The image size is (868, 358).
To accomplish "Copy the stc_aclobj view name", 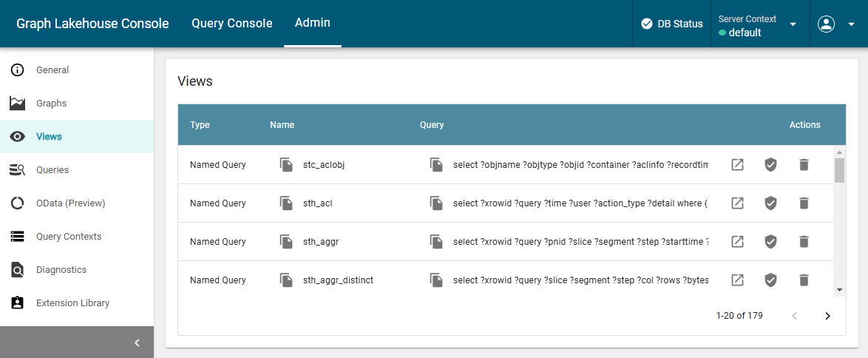I will point(286,165).
